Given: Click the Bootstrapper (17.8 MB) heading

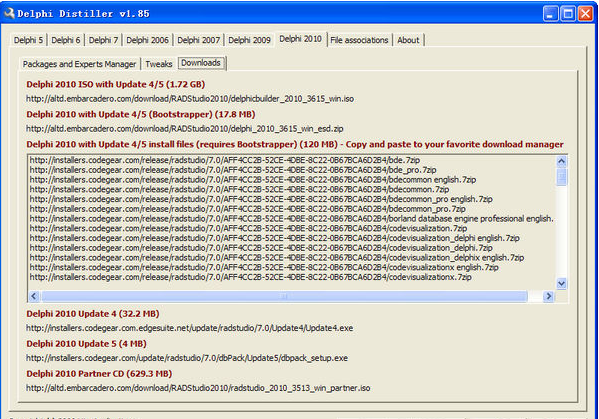Looking at the screenshot, I should (x=141, y=114).
